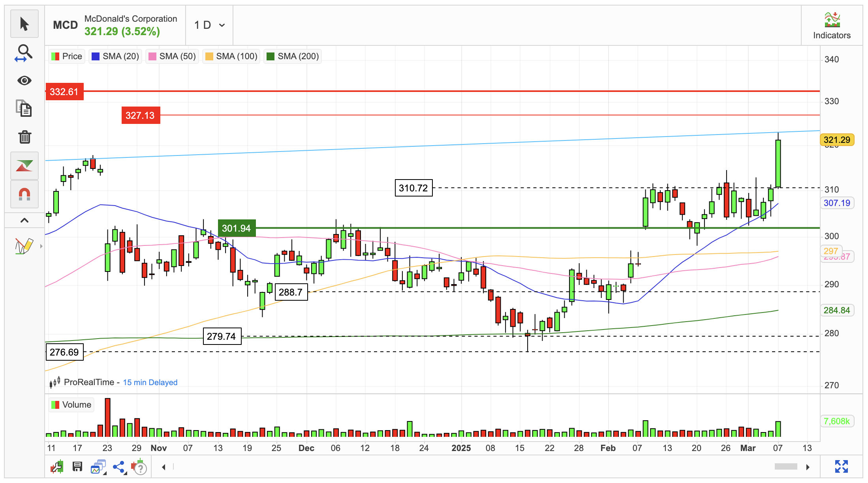The height and width of the screenshot is (483, 868).
Task: Open the candlestick help question icon
Action: (139, 467)
